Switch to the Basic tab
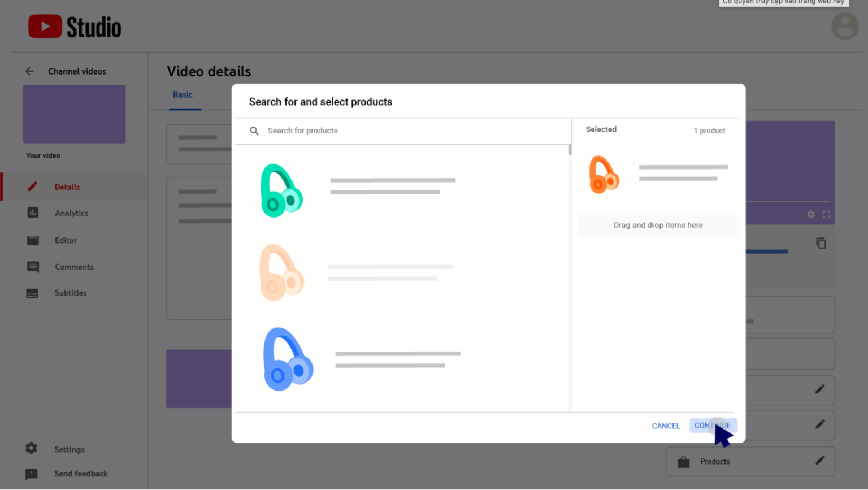This screenshot has width=868, height=490. click(x=183, y=94)
